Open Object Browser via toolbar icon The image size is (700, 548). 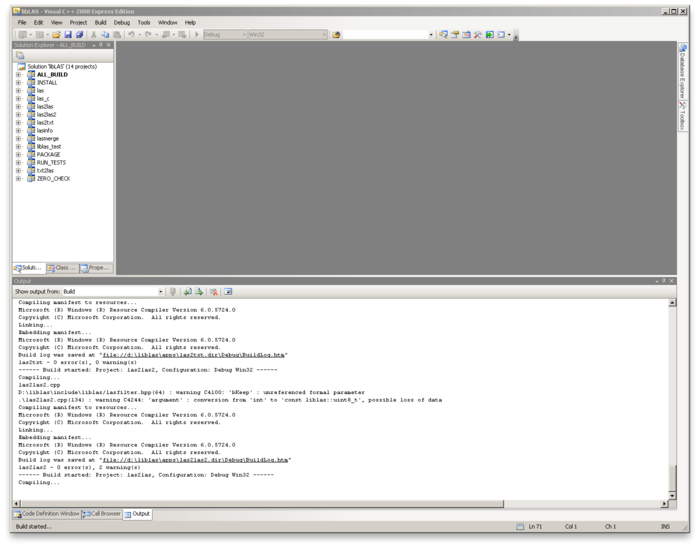(x=467, y=34)
